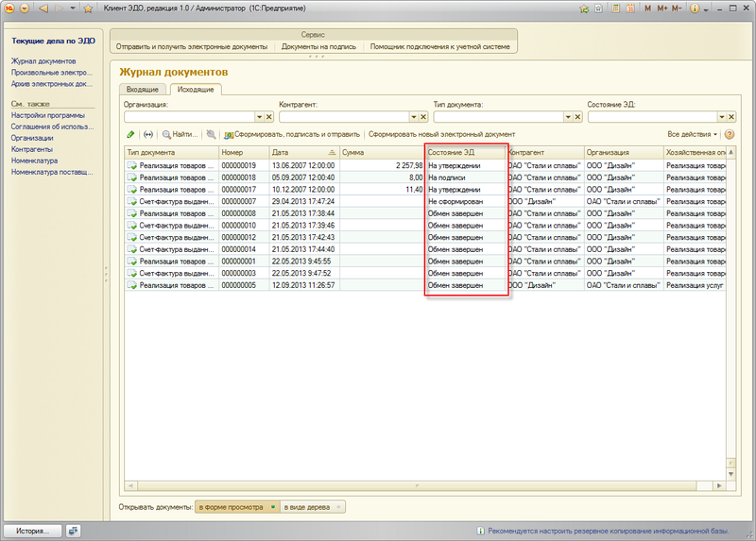
Task: Click the yellow info icon
Action: point(695,8)
